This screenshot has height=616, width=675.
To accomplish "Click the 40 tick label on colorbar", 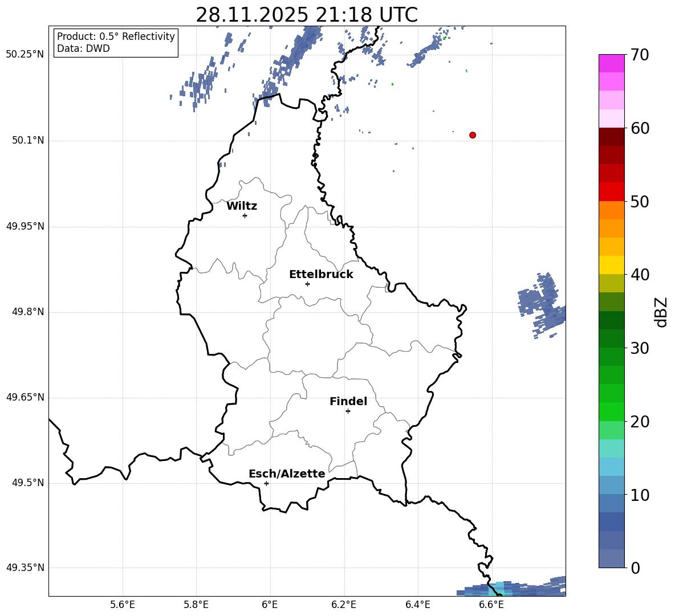I will [x=640, y=275].
